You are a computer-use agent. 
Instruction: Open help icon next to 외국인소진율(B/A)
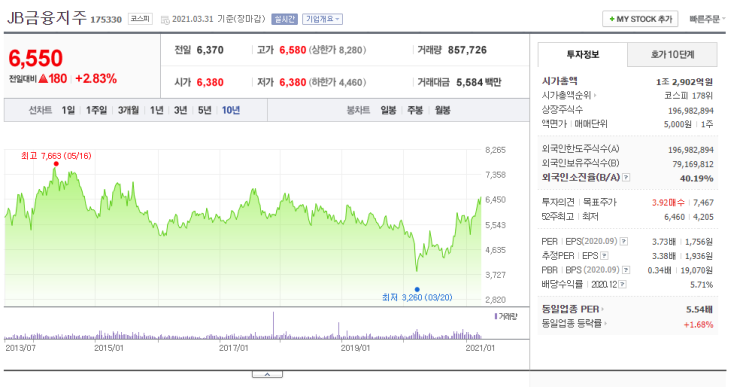click(x=626, y=178)
